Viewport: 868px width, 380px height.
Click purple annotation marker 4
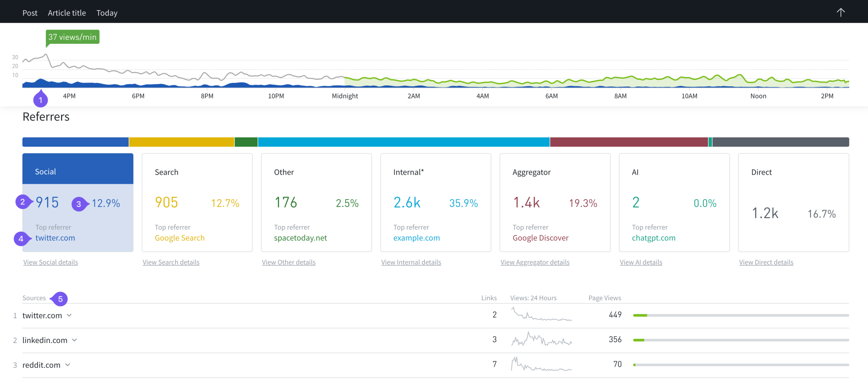21,239
